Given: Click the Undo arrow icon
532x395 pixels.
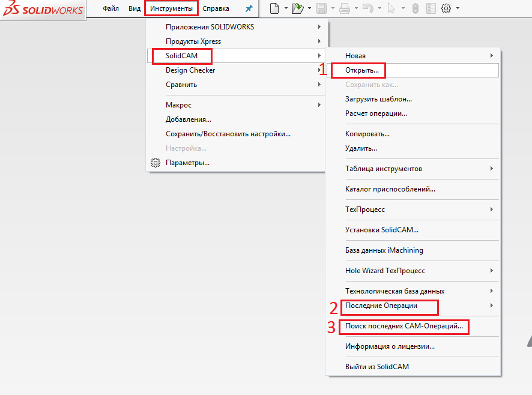Looking at the screenshot, I should tap(368, 8).
